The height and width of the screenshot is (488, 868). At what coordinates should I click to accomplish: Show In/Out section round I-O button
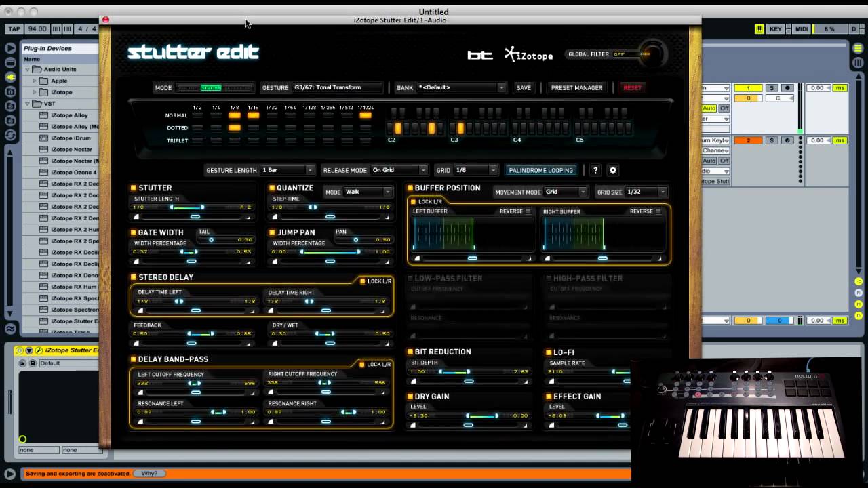859,281
